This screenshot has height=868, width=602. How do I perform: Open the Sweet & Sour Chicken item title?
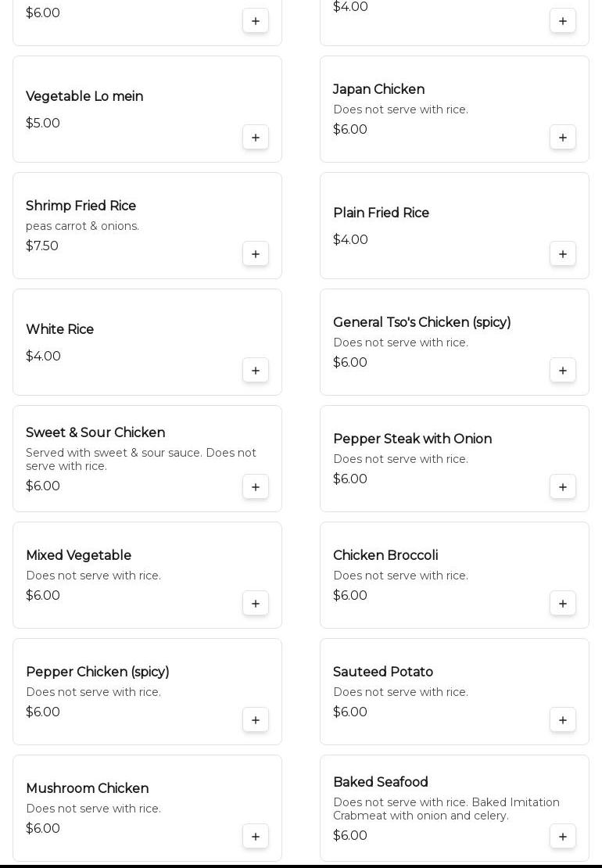tap(95, 432)
